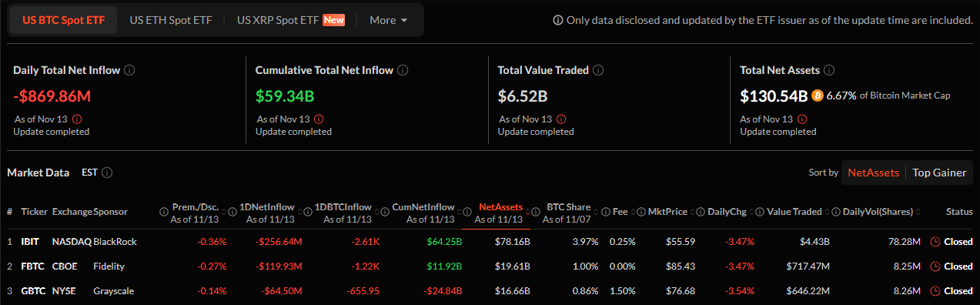Click info icon beside Daily Total Net Inflow
This screenshot has height=305, width=980.
pyautogui.click(x=129, y=70)
